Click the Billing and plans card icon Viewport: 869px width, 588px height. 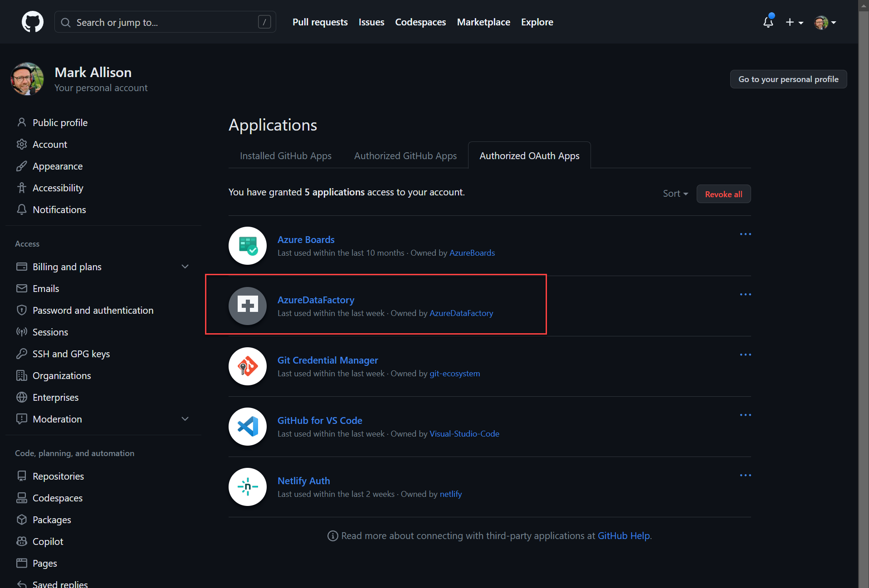click(x=21, y=267)
